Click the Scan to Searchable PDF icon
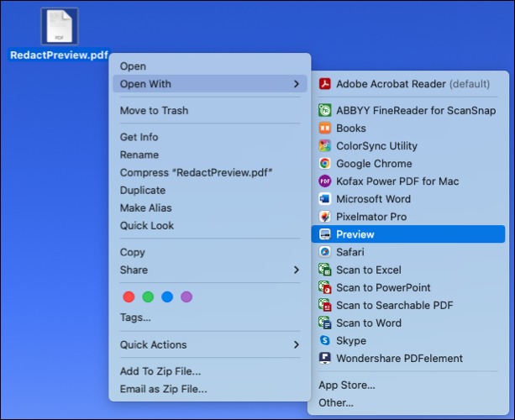The image size is (515, 420). click(x=325, y=306)
